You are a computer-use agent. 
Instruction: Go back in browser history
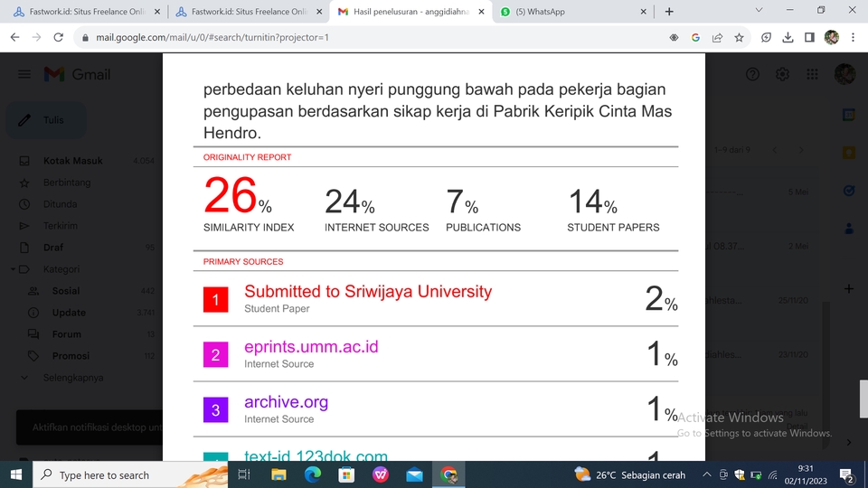point(15,37)
